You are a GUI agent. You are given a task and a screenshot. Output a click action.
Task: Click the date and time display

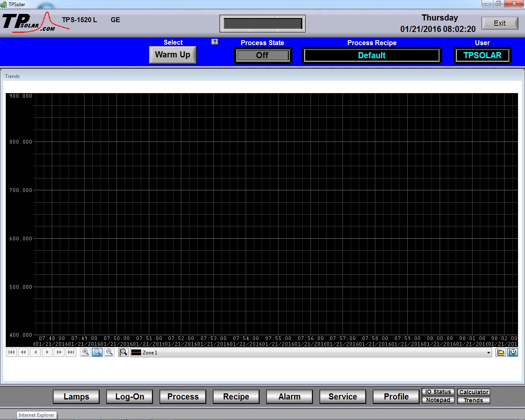point(438,23)
